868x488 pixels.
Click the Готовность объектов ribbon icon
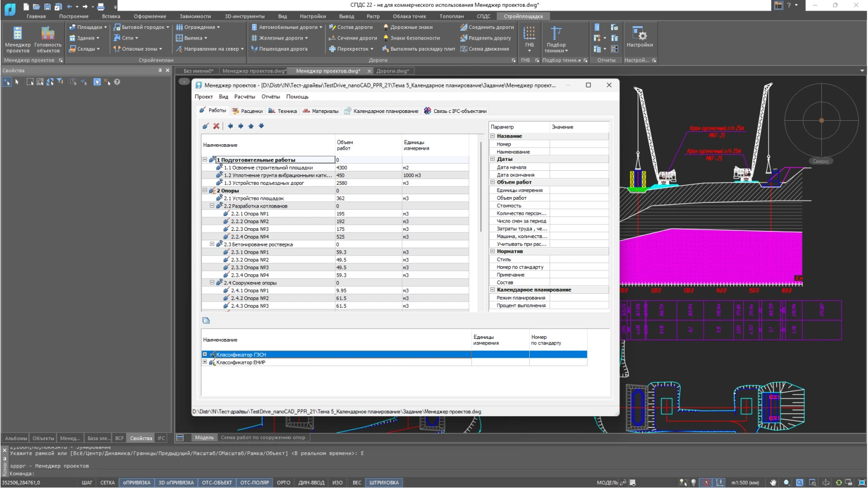48,39
